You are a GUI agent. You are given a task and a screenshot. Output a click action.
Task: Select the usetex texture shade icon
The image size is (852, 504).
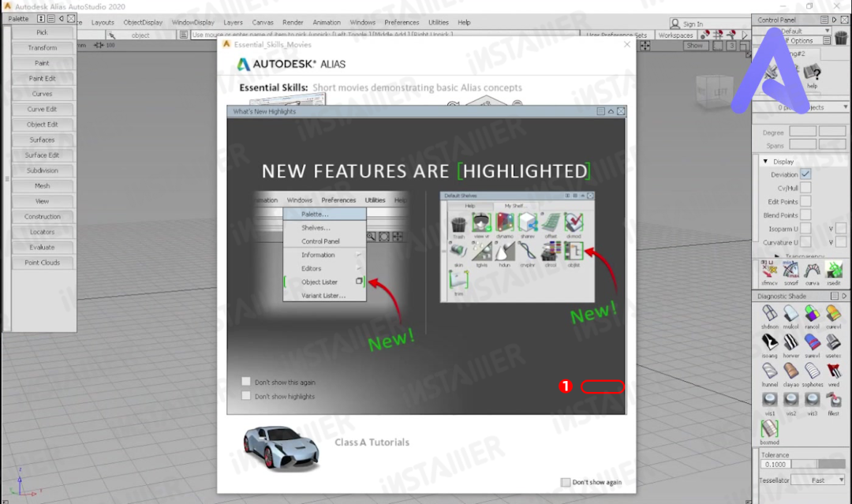[x=833, y=342]
